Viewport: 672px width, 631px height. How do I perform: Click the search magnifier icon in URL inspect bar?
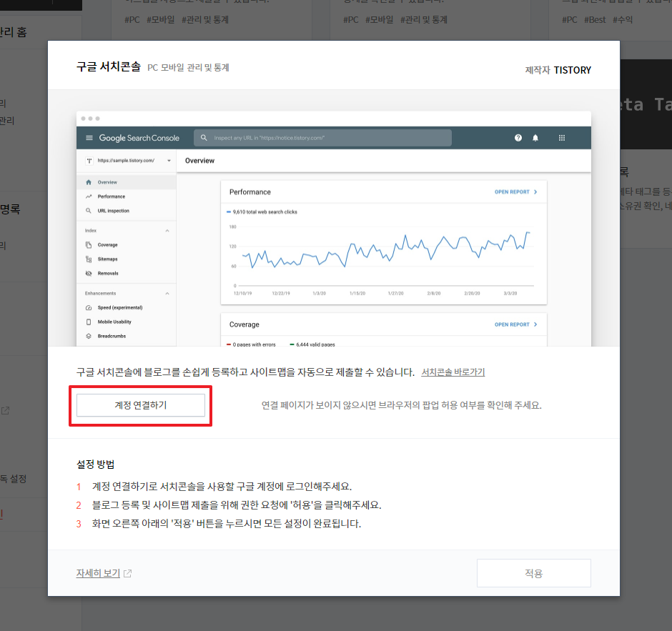pos(204,138)
